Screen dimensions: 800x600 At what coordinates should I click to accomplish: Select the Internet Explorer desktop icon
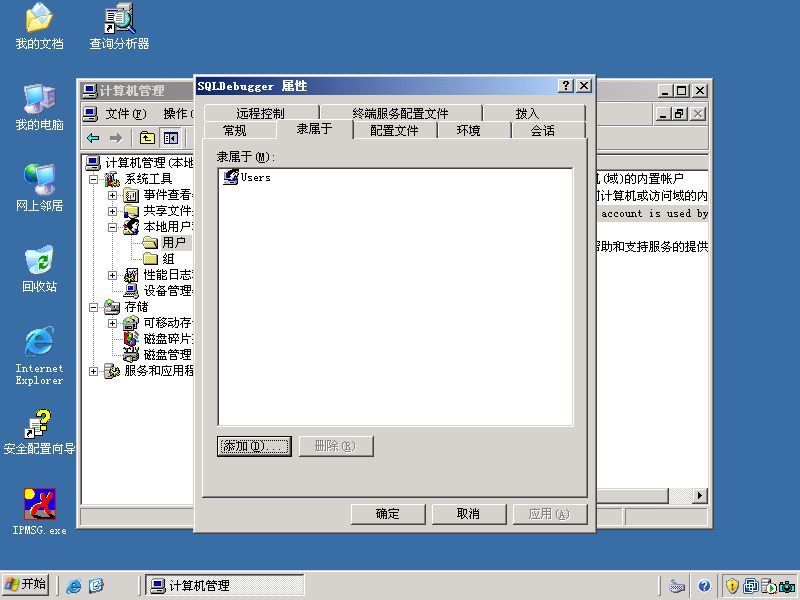tap(39, 356)
